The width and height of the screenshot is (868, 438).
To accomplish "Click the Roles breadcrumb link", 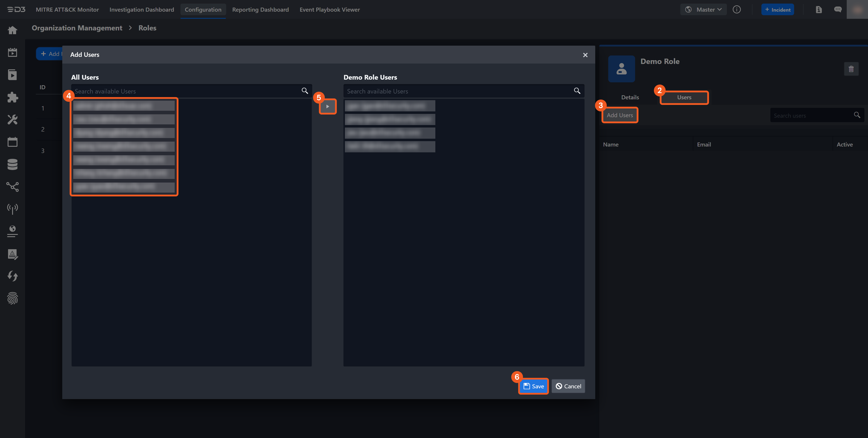I will (x=147, y=28).
